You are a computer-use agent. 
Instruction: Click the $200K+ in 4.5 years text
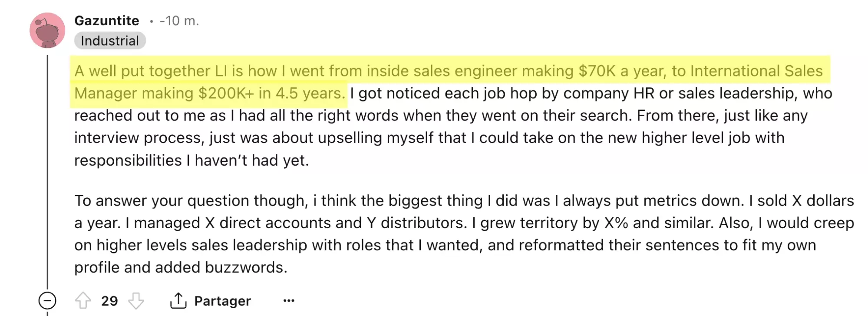click(x=271, y=93)
